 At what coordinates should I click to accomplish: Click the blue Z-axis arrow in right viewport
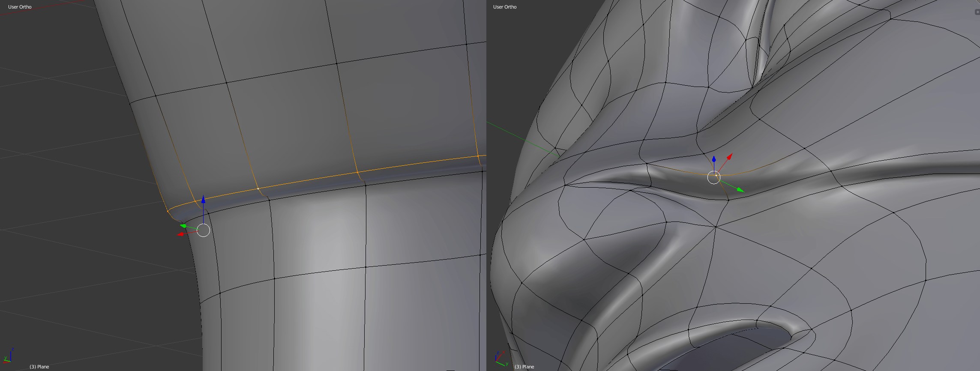(714, 159)
